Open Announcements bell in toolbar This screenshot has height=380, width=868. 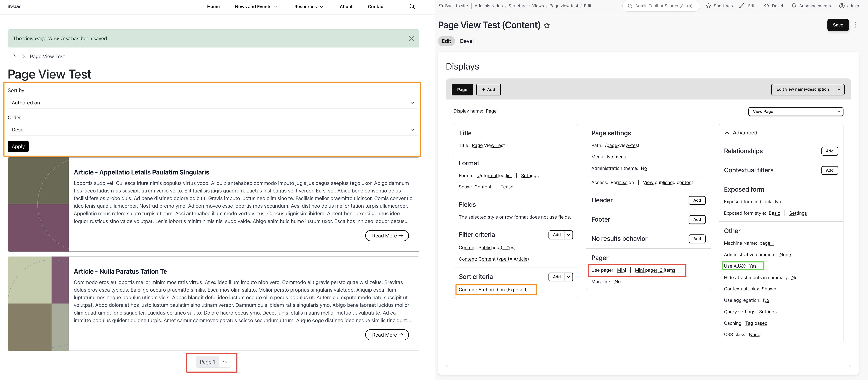click(794, 6)
